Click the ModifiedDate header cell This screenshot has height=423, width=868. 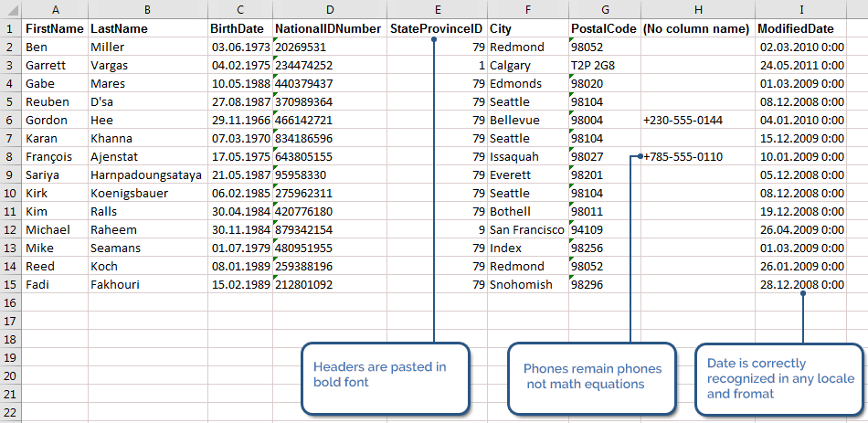[801, 29]
